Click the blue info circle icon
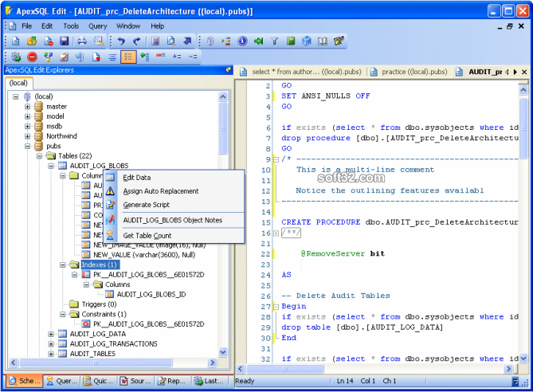 pyautogui.click(x=242, y=41)
